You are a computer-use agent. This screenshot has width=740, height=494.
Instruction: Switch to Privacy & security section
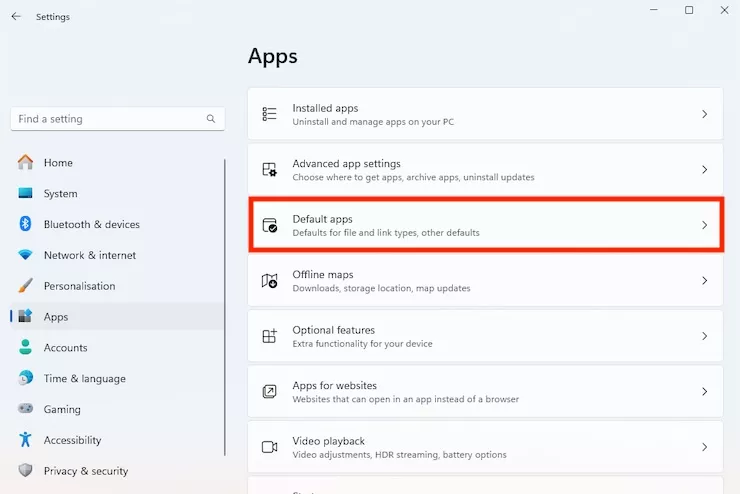point(85,471)
